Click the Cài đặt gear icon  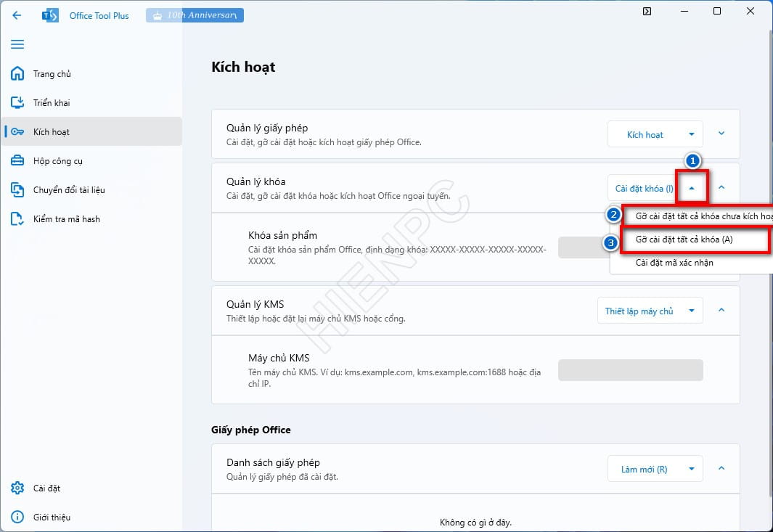[x=17, y=488]
